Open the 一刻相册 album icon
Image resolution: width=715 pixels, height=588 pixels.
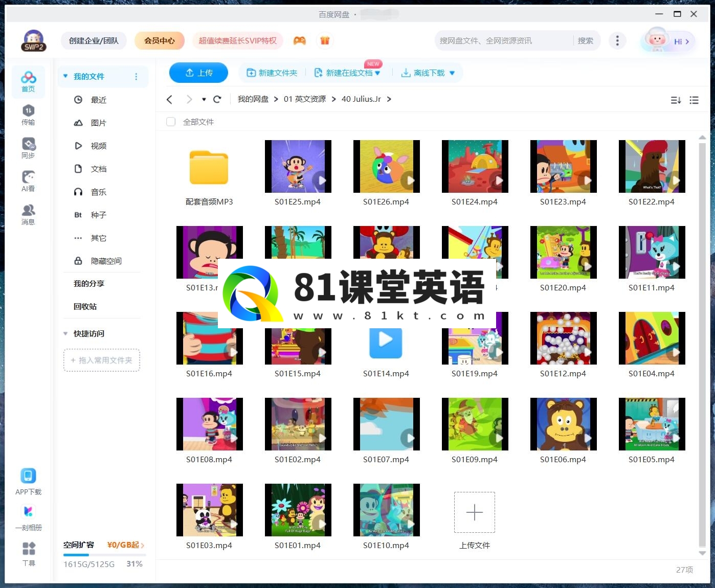[28, 518]
